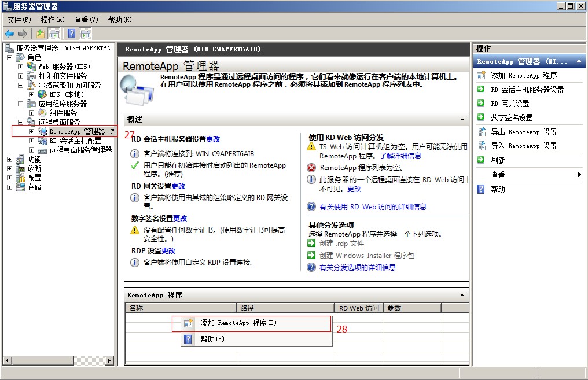Click the 路径 column header
The height and width of the screenshot is (380, 588).
[x=285, y=308]
